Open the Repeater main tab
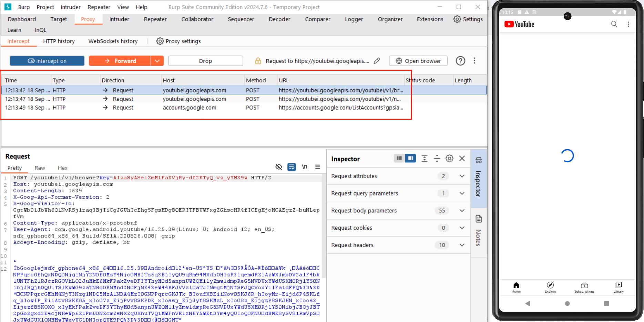The width and height of the screenshot is (644, 322). click(x=155, y=19)
